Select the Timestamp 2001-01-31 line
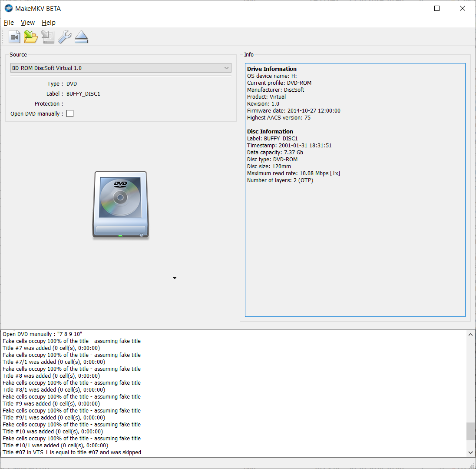 [289, 146]
